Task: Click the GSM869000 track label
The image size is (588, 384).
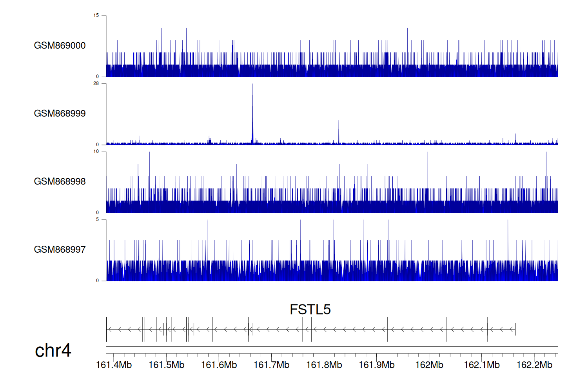Action: coord(60,45)
